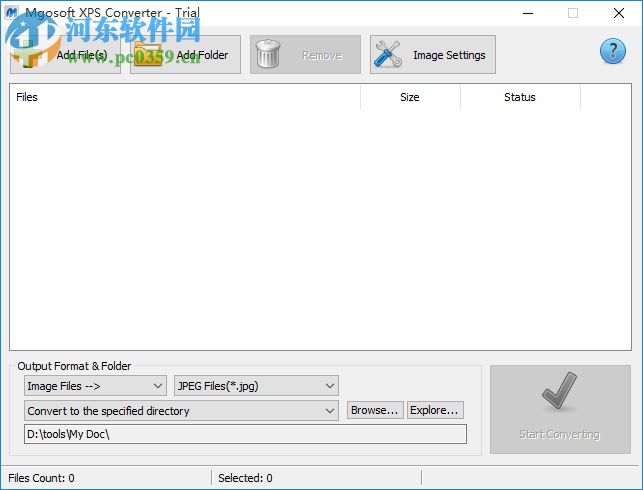This screenshot has width=643, height=490.
Task: Click the Files Count: 0 status text
Action: pyautogui.click(x=41, y=478)
